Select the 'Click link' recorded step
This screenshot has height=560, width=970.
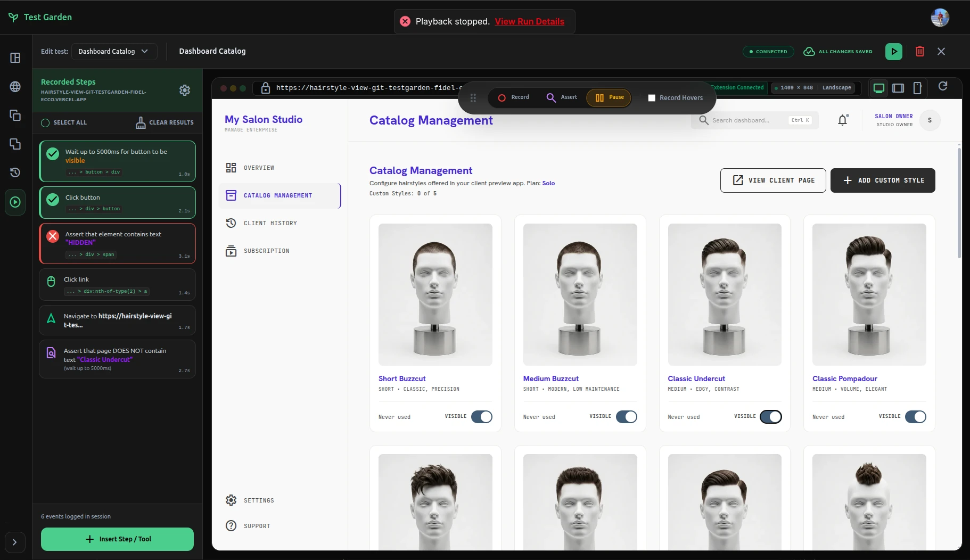117,285
